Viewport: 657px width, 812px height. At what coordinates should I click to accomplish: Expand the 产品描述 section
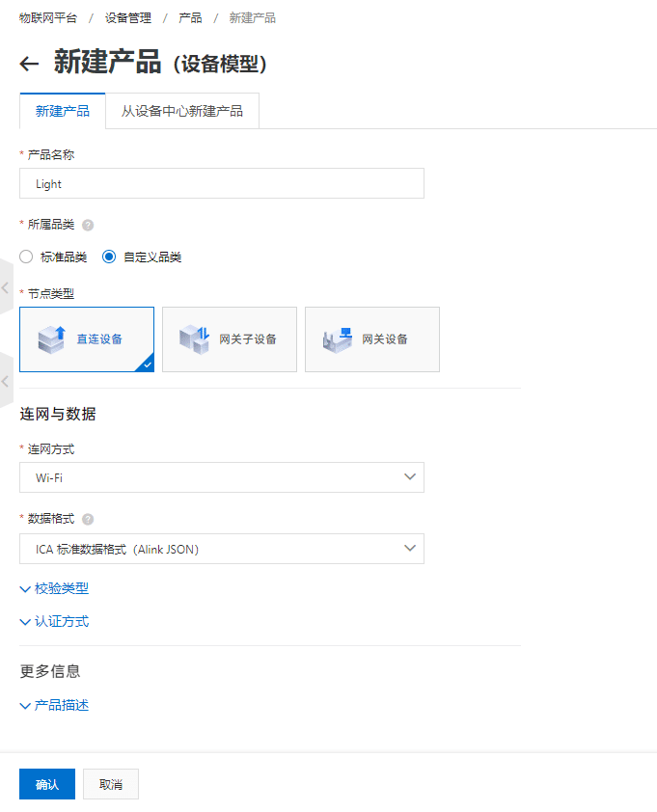click(54, 705)
